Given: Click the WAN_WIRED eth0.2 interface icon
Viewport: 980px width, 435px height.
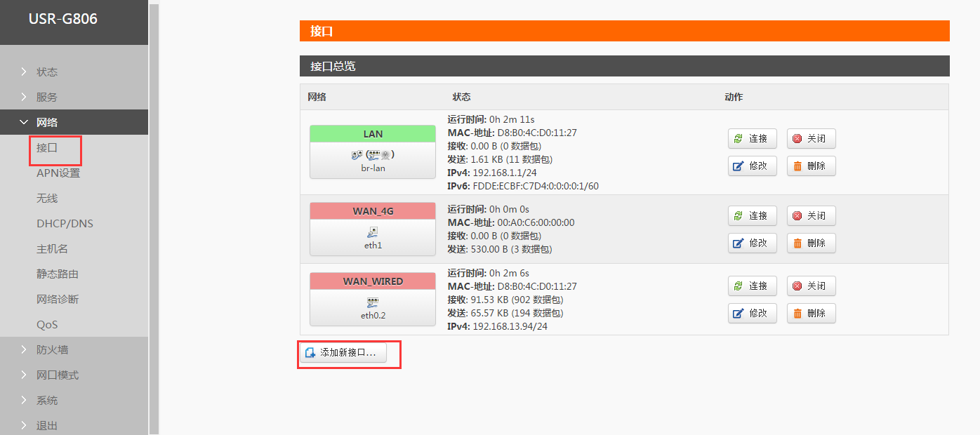Looking at the screenshot, I should tap(373, 302).
